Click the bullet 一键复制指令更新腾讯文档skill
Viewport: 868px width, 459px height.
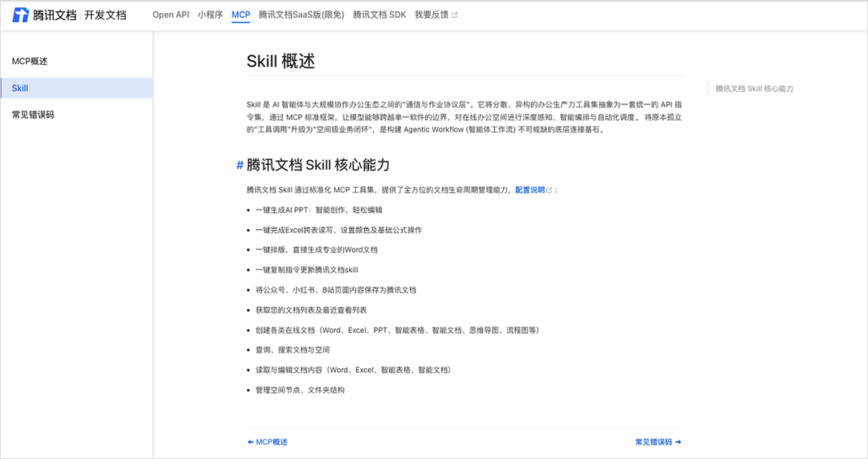click(x=307, y=269)
